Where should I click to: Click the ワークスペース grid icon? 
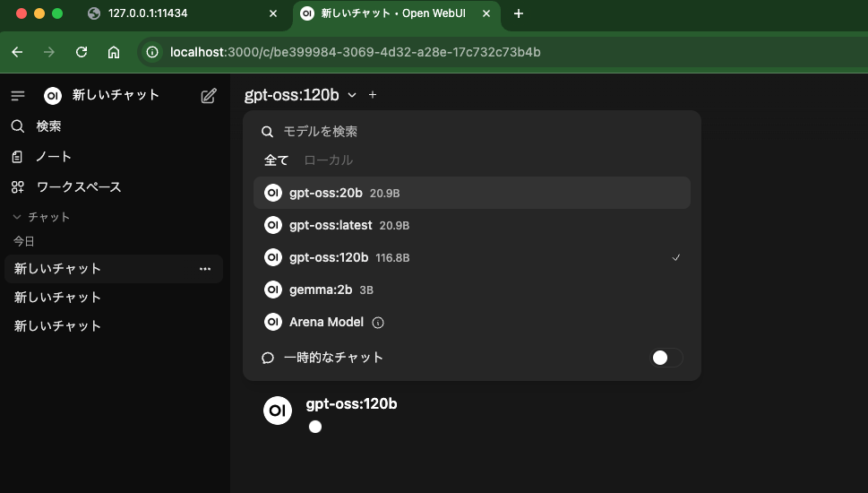coord(18,187)
